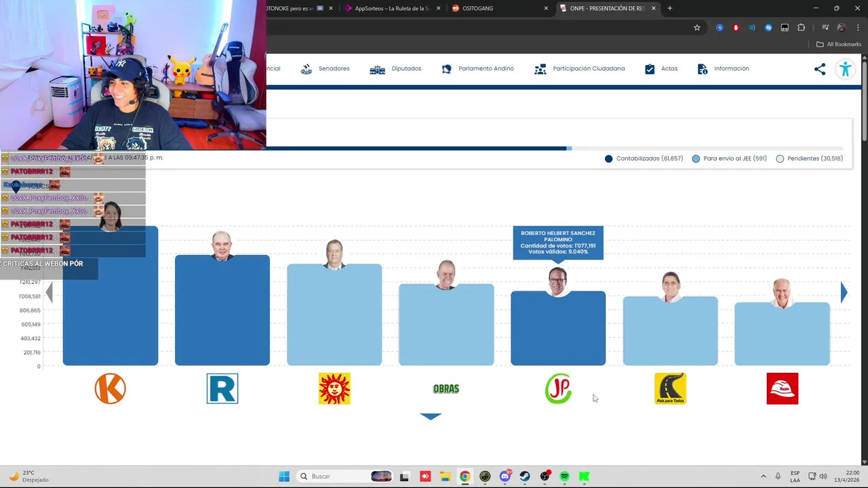Screen dimensions: 868x488
Task: Click the Participación Ciudadana people icon
Action: click(x=540, y=69)
